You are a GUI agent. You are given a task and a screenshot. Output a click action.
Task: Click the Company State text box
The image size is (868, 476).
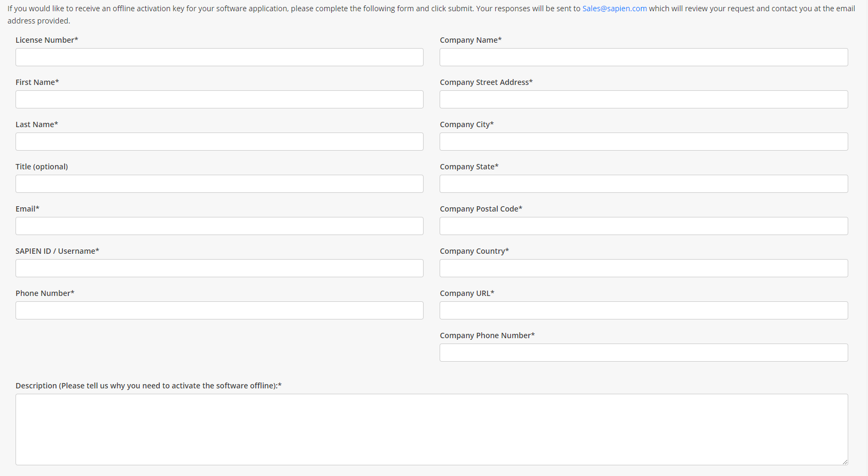pyautogui.click(x=644, y=184)
